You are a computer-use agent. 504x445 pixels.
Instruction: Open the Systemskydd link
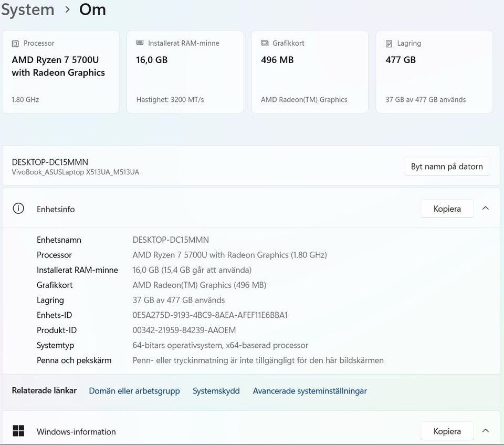pos(216,391)
